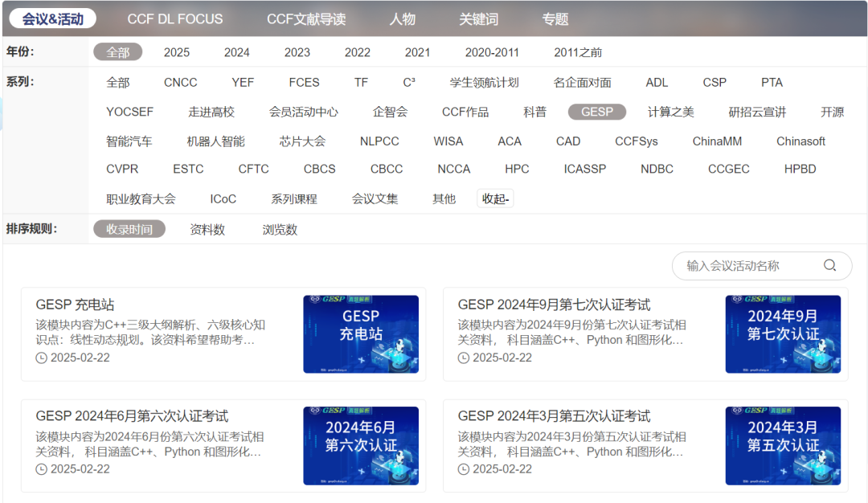Open the GESP 充电站 thumbnail image
This screenshot has height=503, width=868.
pyautogui.click(x=361, y=334)
